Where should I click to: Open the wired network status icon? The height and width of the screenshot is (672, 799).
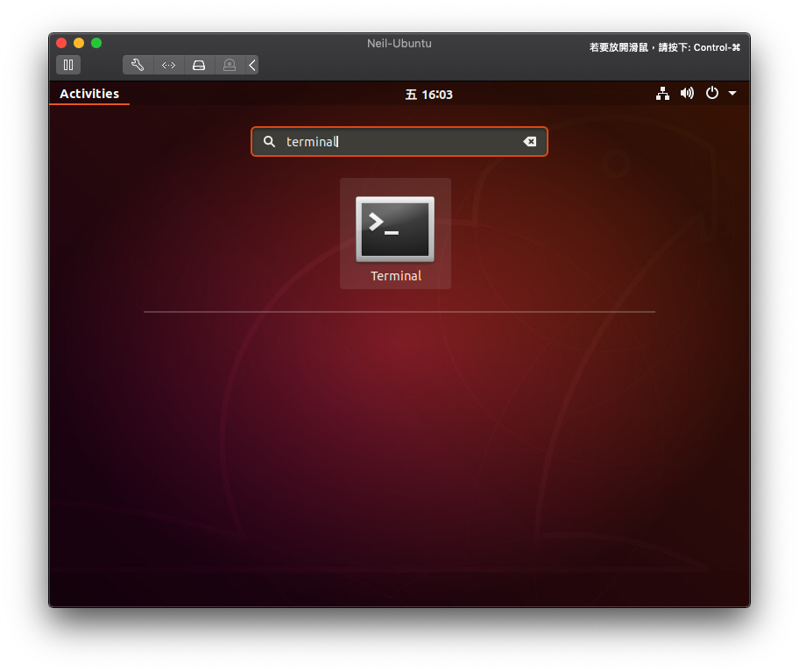coord(662,94)
